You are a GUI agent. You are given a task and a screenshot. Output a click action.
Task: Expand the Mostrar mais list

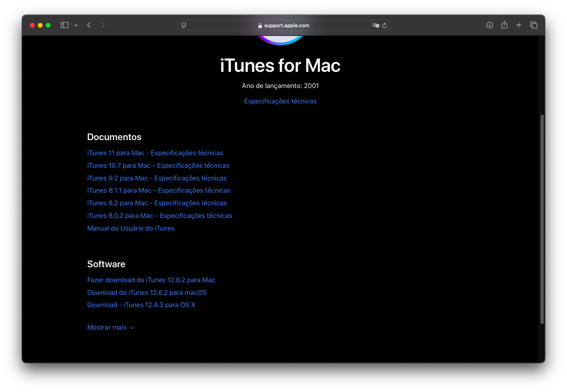click(110, 328)
